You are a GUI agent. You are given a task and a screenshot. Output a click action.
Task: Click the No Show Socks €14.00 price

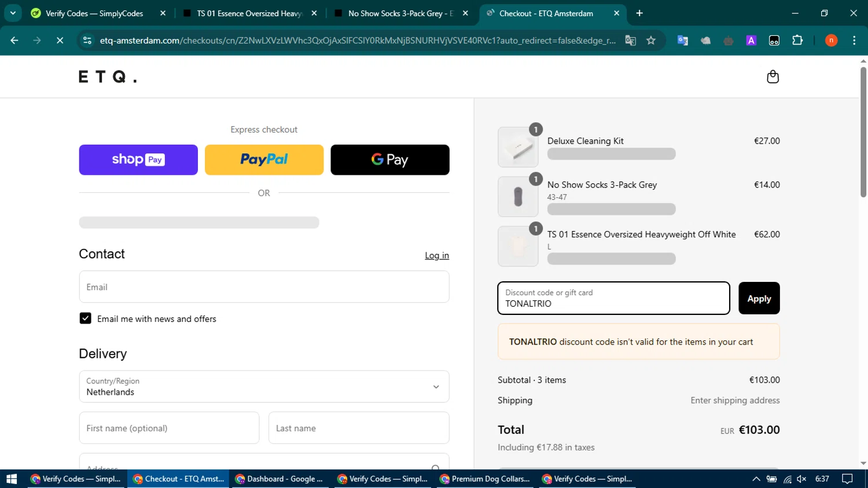(x=767, y=185)
